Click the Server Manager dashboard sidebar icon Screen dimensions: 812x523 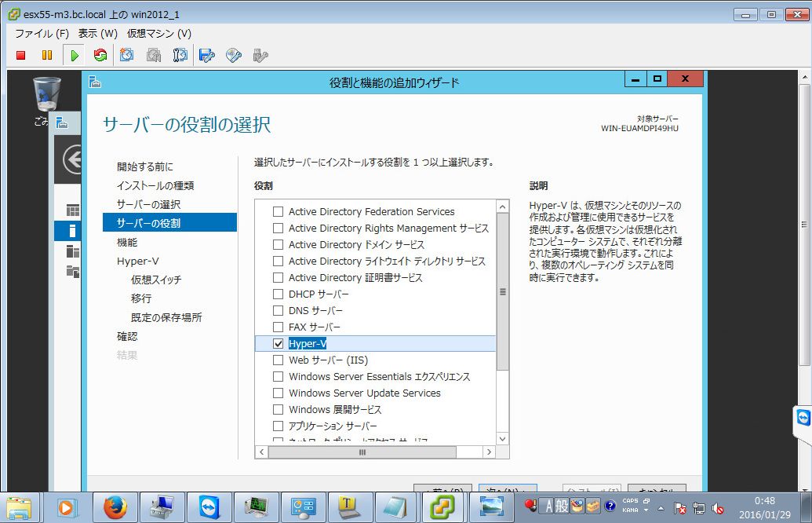pos(73,210)
